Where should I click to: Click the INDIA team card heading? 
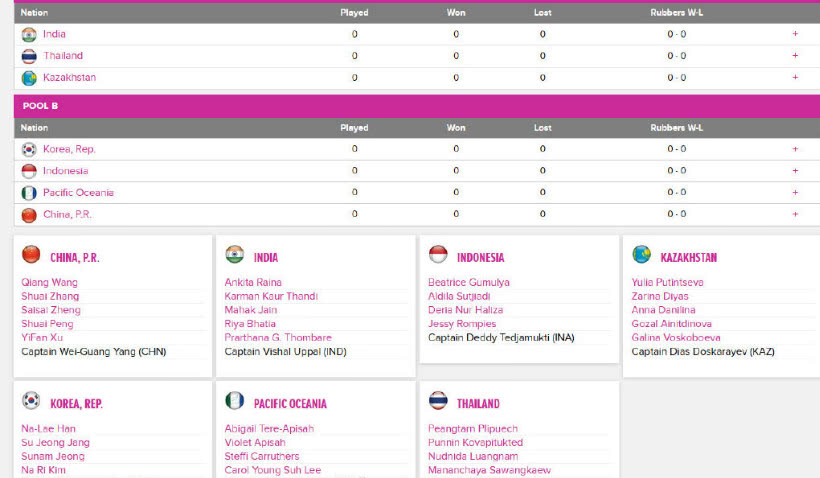coord(266,258)
